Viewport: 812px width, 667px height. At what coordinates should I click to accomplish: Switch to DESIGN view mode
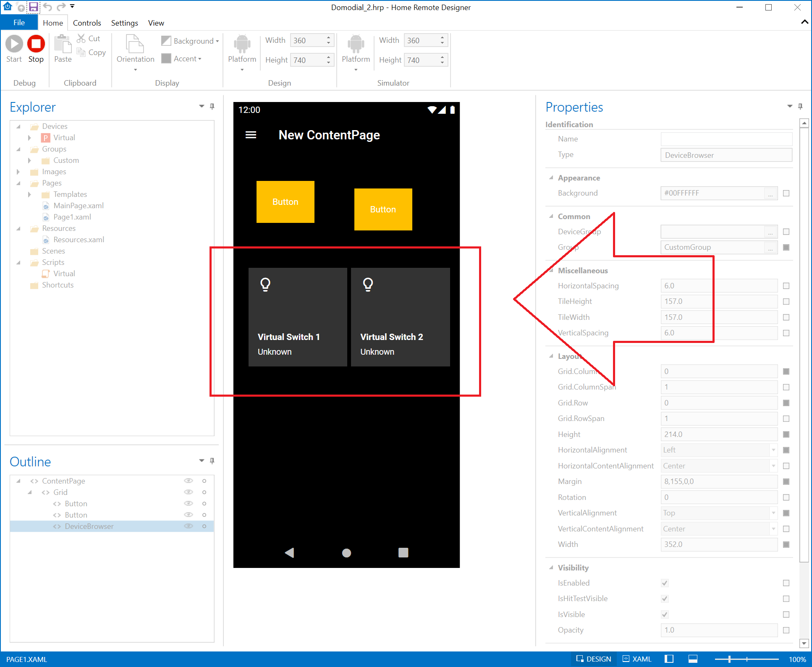click(594, 659)
